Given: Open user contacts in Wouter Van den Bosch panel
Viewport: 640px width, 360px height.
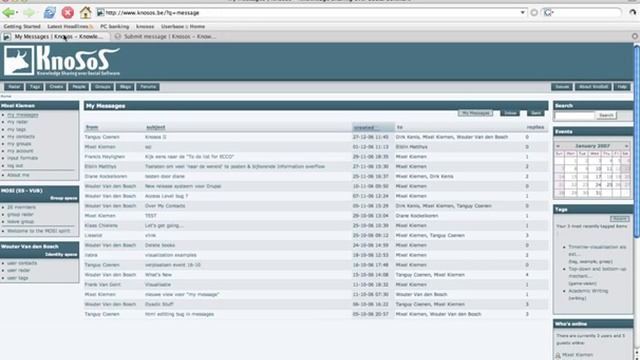Looking at the screenshot, I should click(x=22, y=263).
